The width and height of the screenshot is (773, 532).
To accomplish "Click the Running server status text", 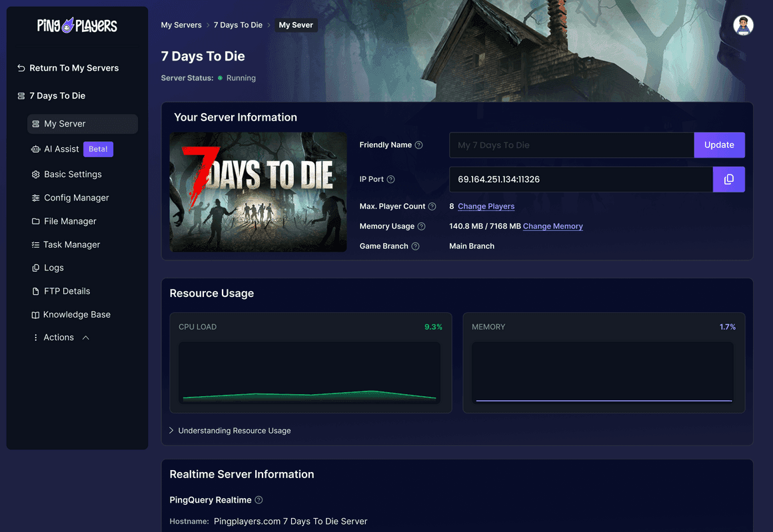I will [241, 78].
